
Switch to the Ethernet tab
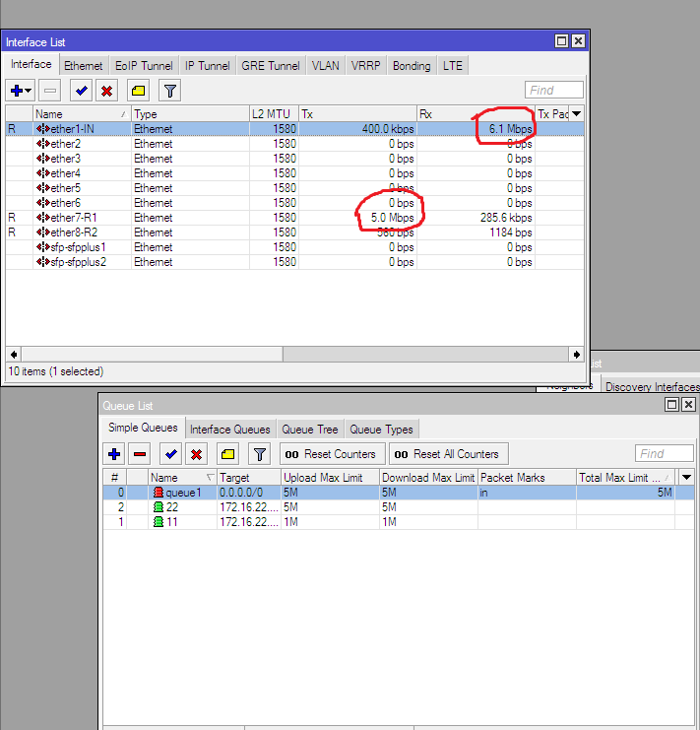pyautogui.click(x=84, y=66)
